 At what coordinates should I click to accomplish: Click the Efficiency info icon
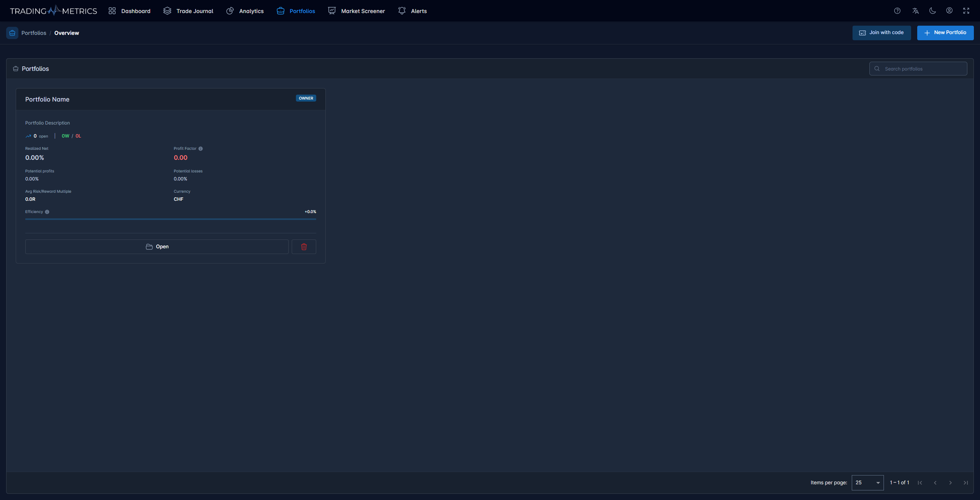point(47,212)
